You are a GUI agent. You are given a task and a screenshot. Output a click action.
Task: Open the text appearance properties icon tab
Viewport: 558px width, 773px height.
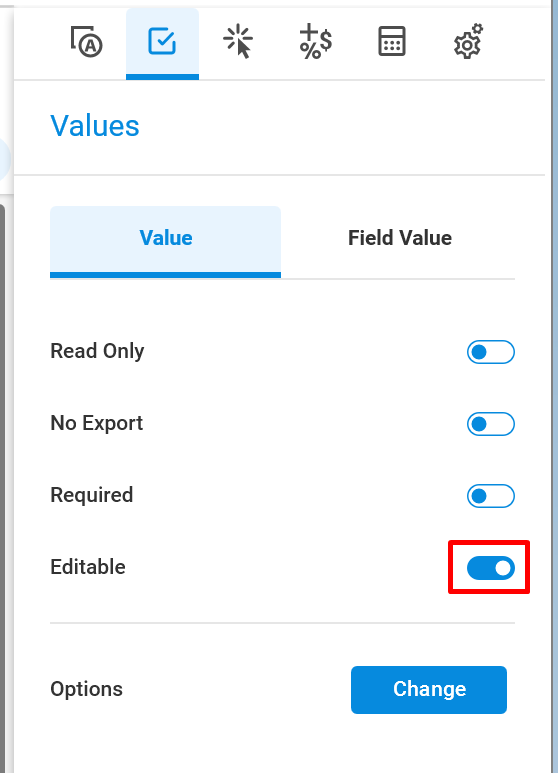point(86,42)
